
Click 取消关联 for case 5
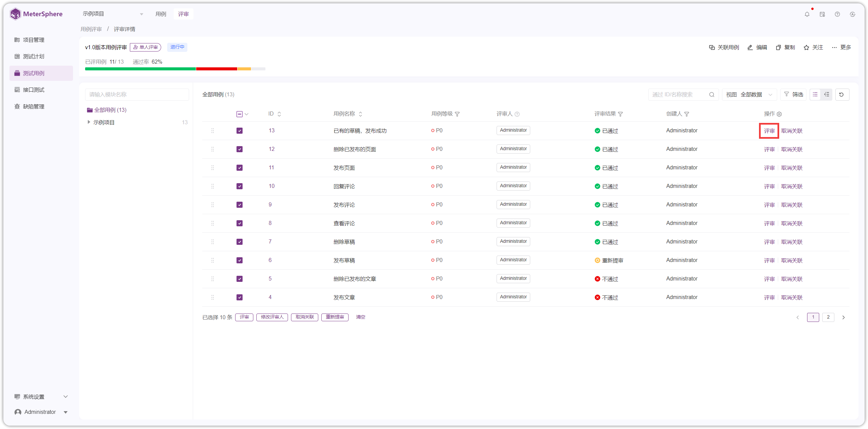[792, 279]
